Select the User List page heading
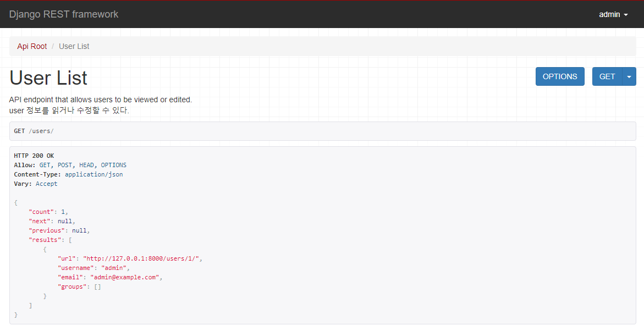Screen dimensions: 644x331 point(48,78)
